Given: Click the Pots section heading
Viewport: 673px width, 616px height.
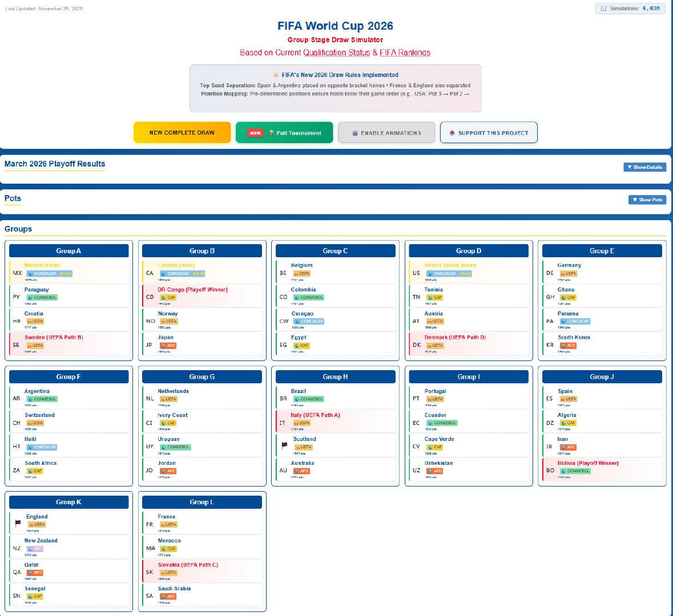Looking at the screenshot, I should pyautogui.click(x=13, y=198).
